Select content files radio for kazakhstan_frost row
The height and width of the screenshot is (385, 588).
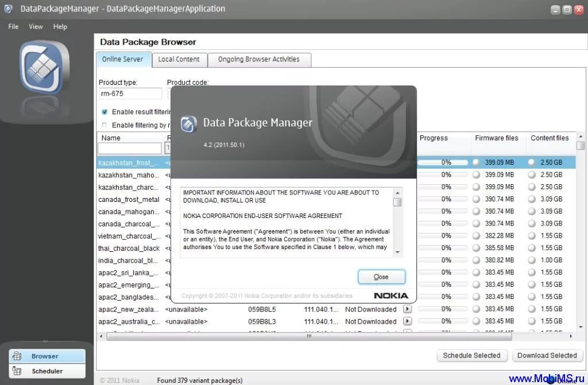pos(532,162)
